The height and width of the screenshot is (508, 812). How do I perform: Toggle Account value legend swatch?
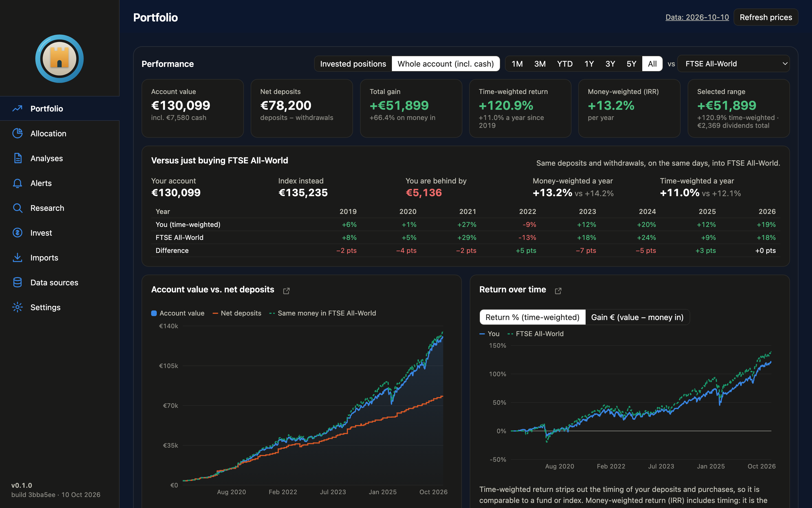pyautogui.click(x=154, y=313)
